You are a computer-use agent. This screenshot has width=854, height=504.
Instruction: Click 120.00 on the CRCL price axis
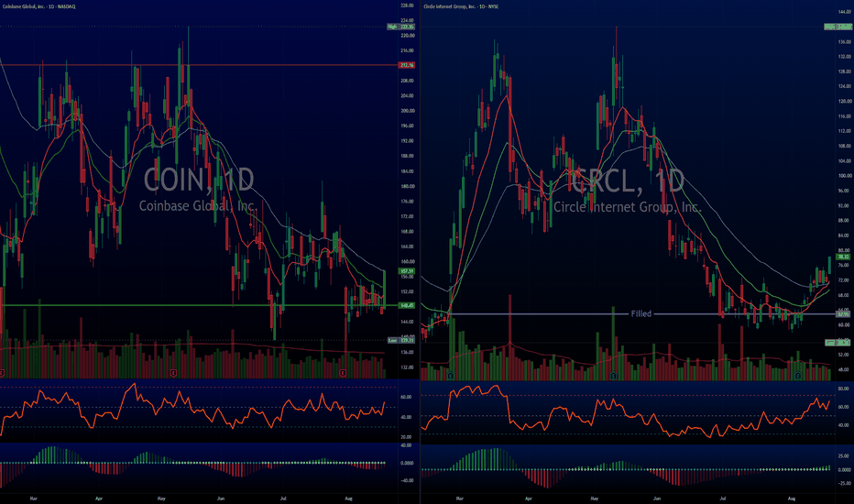click(844, 102)
